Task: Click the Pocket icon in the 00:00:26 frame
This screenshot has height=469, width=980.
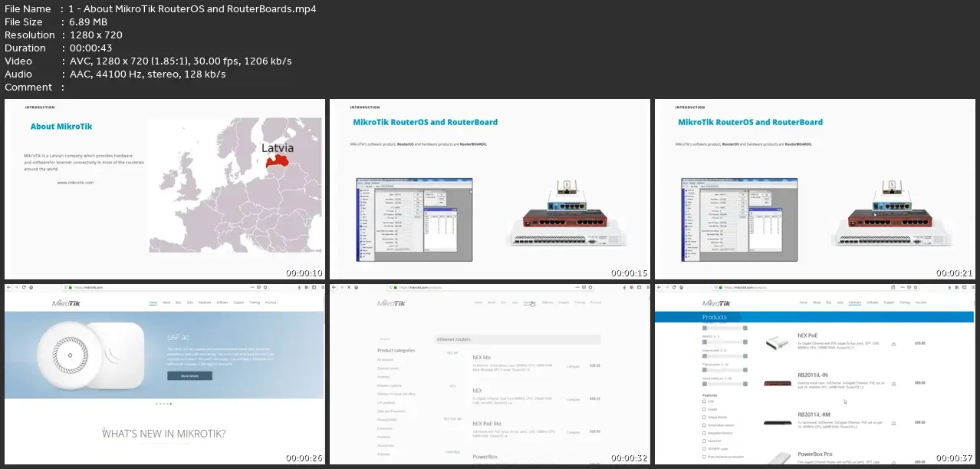Action: 259,287
